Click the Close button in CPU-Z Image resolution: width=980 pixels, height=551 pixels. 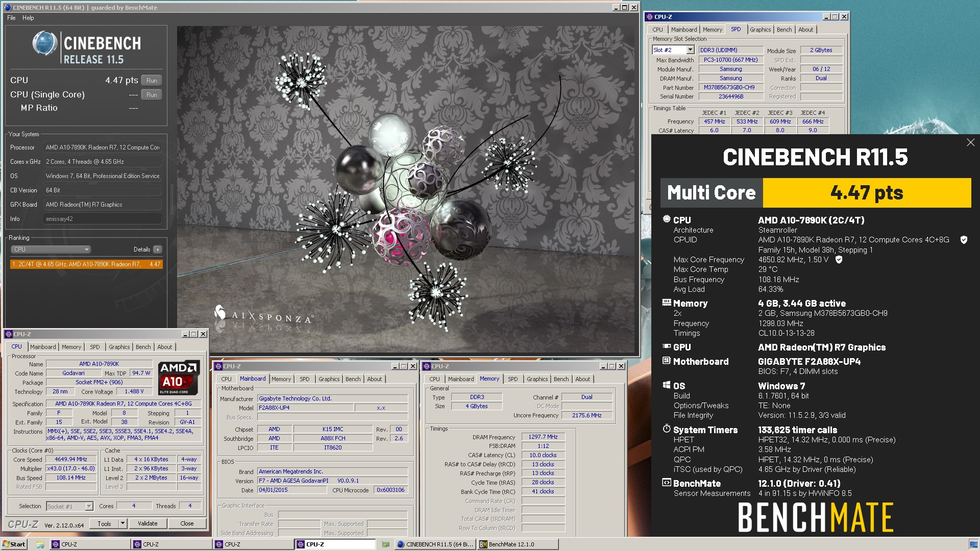pos(187,523)
